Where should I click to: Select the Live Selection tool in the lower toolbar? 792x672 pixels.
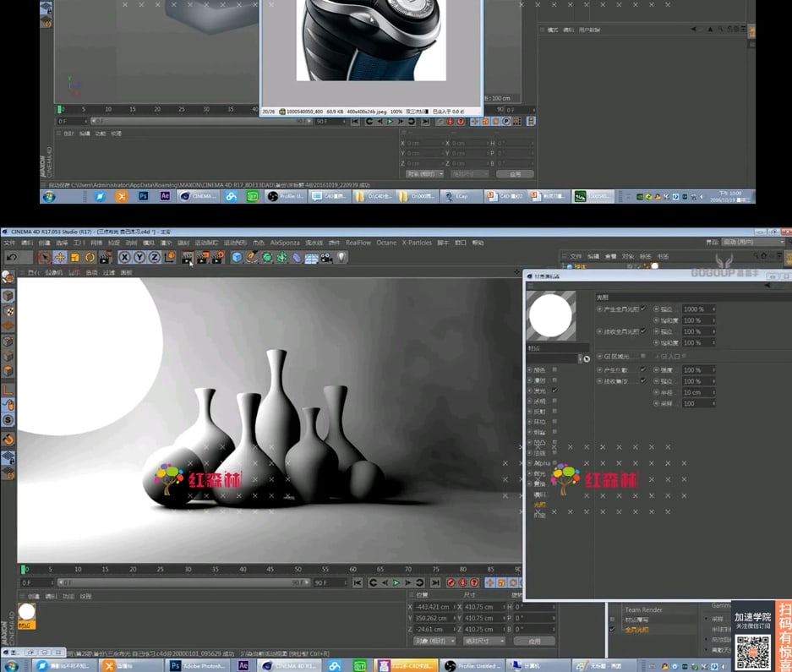45,257
